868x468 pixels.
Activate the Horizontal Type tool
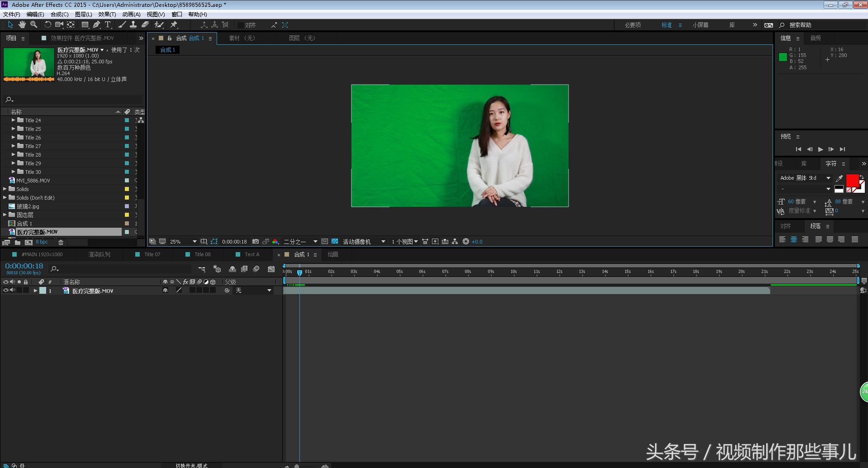[x=108, y=25]
